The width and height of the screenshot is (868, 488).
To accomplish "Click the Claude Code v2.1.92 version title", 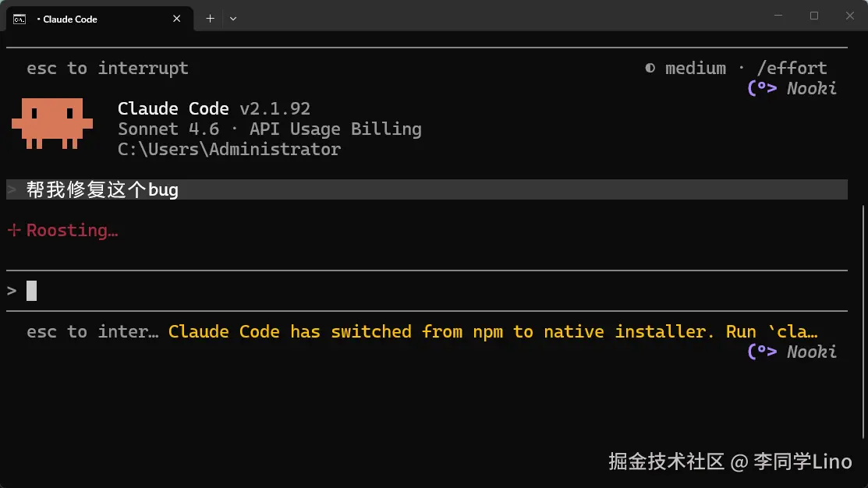I will pyautogui.click(x=214, y=109).
